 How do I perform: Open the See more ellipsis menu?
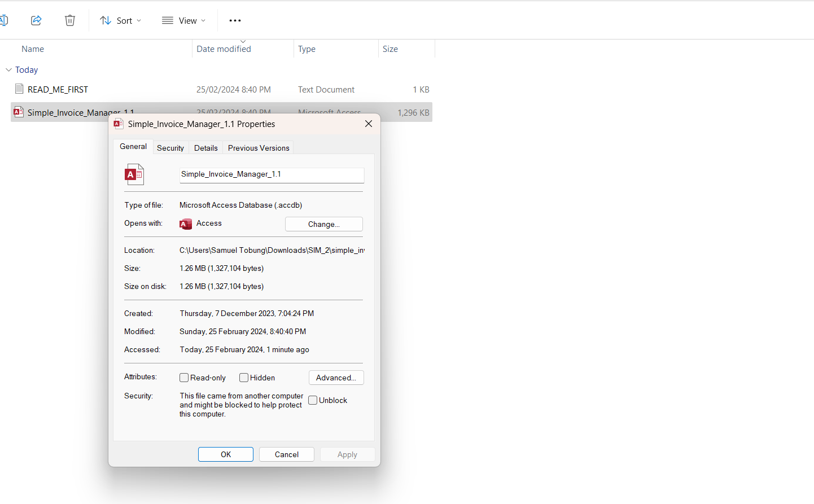pyautogui.click(x=235, y=20)
